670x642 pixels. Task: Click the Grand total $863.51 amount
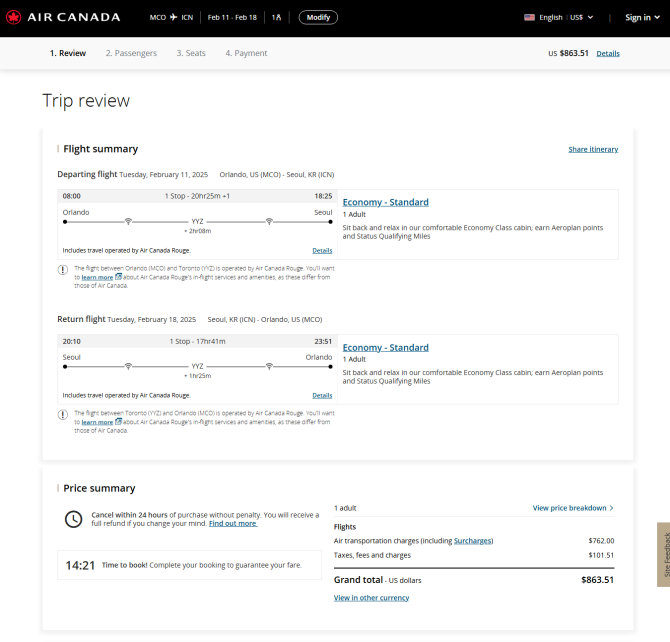tap(597, 580)
